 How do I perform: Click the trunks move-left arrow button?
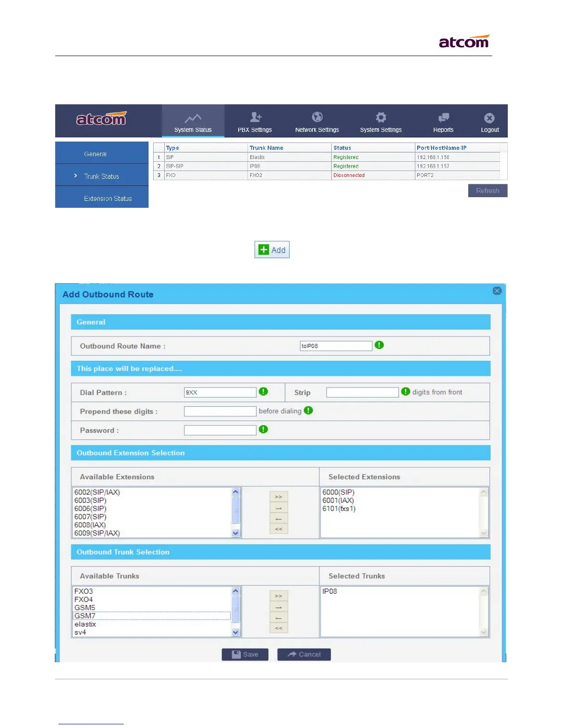[278, 618]
